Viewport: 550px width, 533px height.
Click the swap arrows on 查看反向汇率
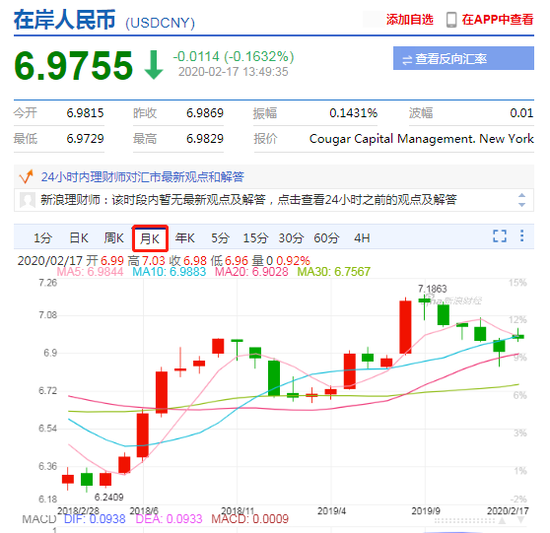(x=407, y=60)
